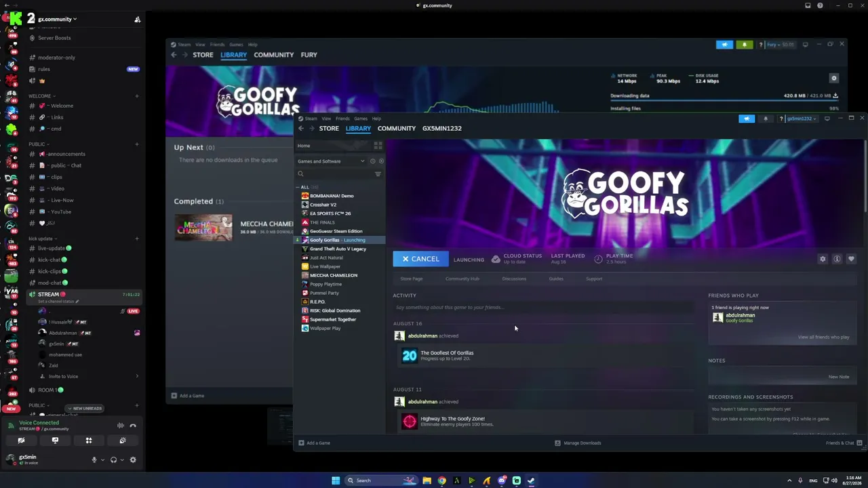Collapse WELCOME channel category
Viewport: 868px width, 488px height.
click(42, 96)
